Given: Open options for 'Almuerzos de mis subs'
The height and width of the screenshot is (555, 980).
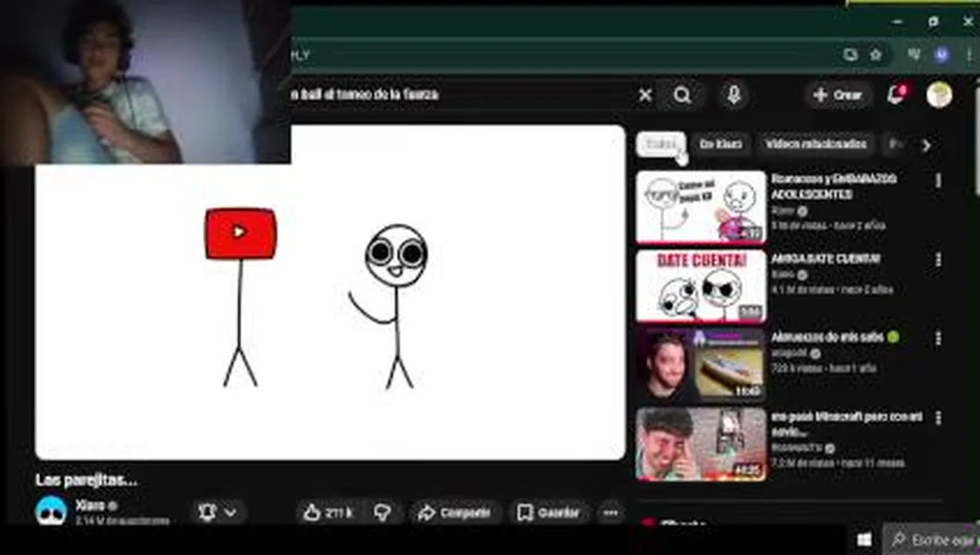Looking at the screenshot, I should tap(938, 338).
